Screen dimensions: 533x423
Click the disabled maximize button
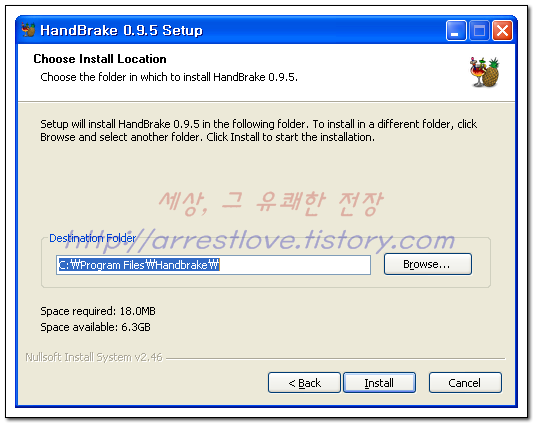pyautogui.click(x=479, y=31)
